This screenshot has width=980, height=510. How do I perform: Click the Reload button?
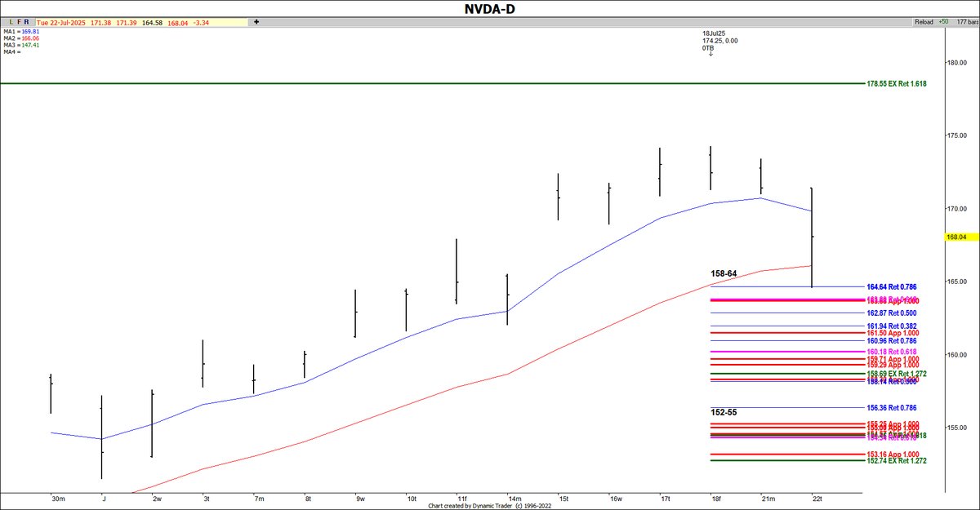point(924,22)
